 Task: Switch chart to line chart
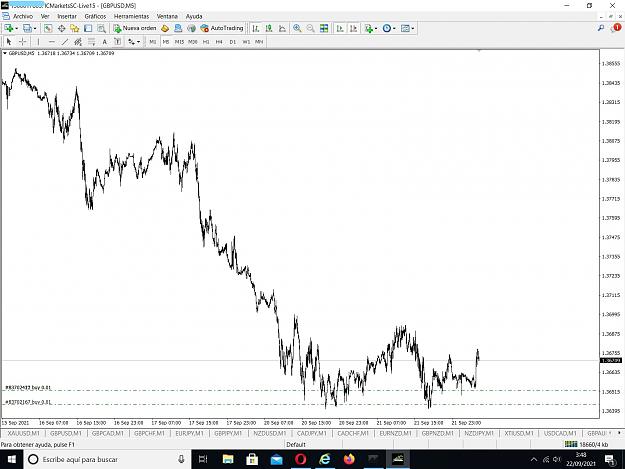(282, 28)
